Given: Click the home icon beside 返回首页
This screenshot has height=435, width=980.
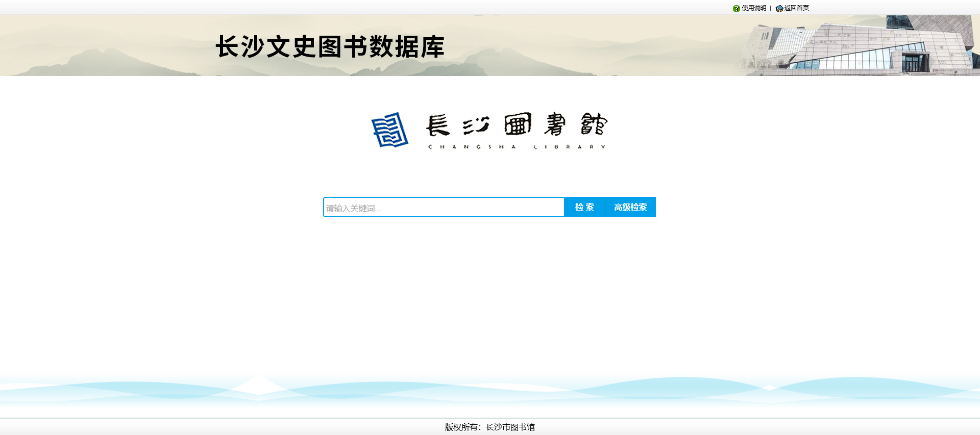Looking at the screenshot, I should (779, 8).
